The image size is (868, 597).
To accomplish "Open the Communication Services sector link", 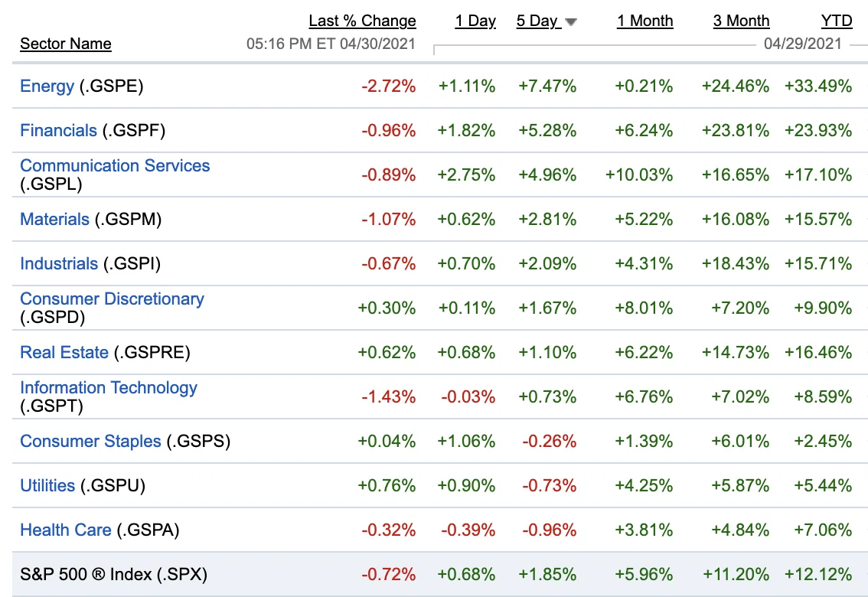I will coord(115,165).
